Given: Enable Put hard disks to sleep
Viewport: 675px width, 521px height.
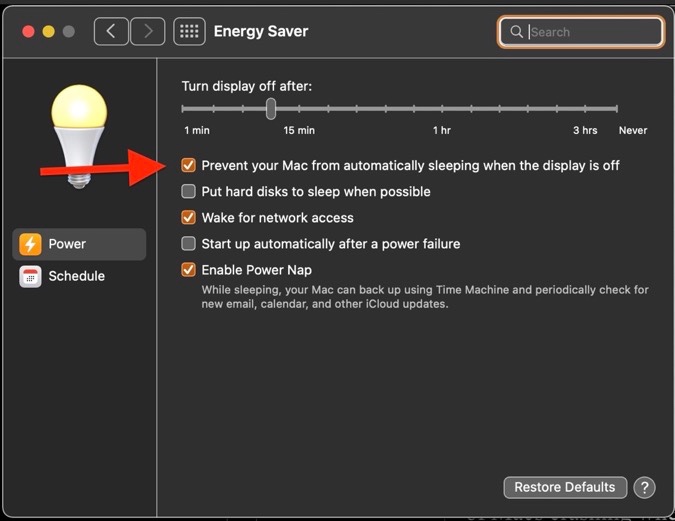Looking at the screenshot, I should click(x=188, y=191).
